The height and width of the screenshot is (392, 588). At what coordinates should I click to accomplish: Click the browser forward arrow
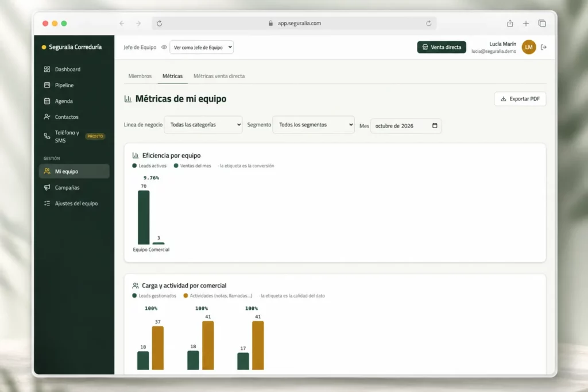[138, 24]
